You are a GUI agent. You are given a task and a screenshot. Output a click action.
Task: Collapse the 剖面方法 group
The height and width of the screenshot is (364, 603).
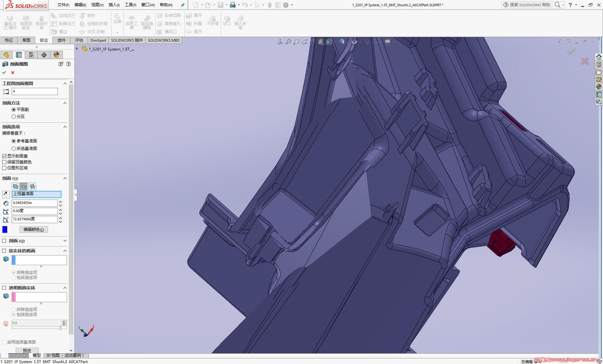(x=65, y=103)
